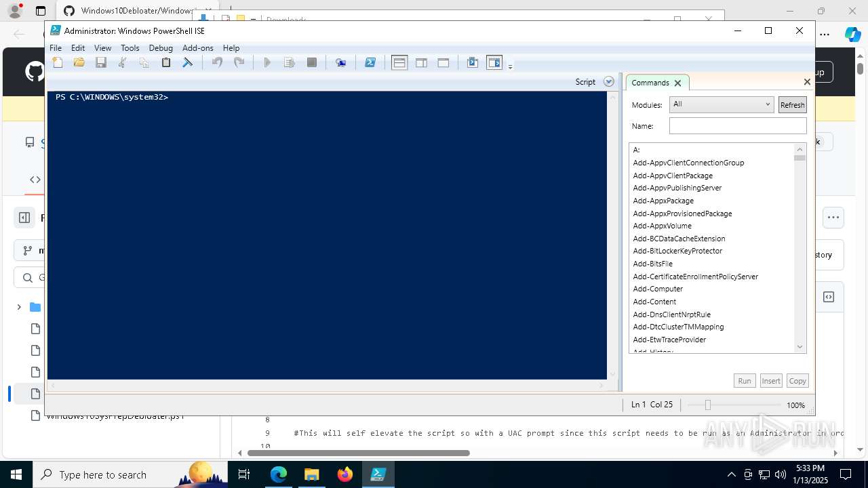Show the script pane maximized layout

[x=443, y=62]
